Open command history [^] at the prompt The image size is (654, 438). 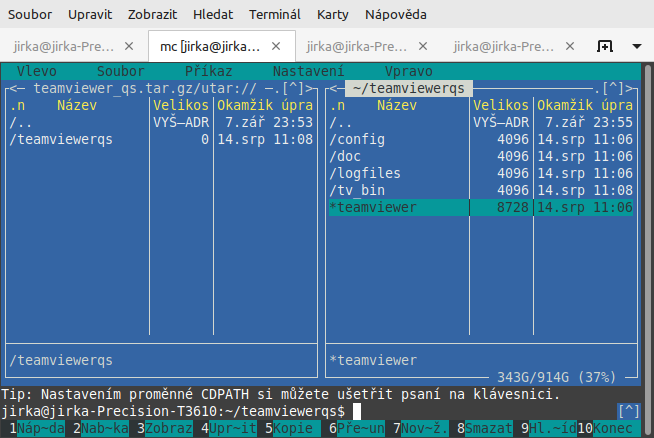(x=629, y=412)
